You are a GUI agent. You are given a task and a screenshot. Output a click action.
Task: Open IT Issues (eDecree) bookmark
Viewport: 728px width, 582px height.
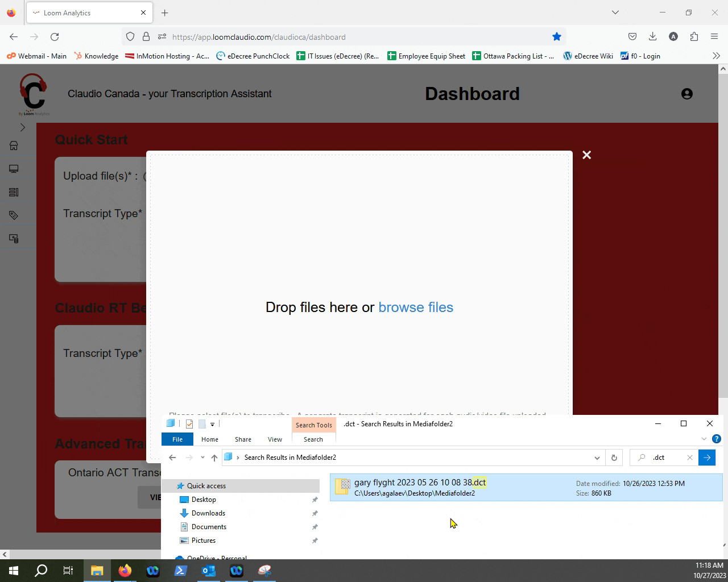click(338, 56)
